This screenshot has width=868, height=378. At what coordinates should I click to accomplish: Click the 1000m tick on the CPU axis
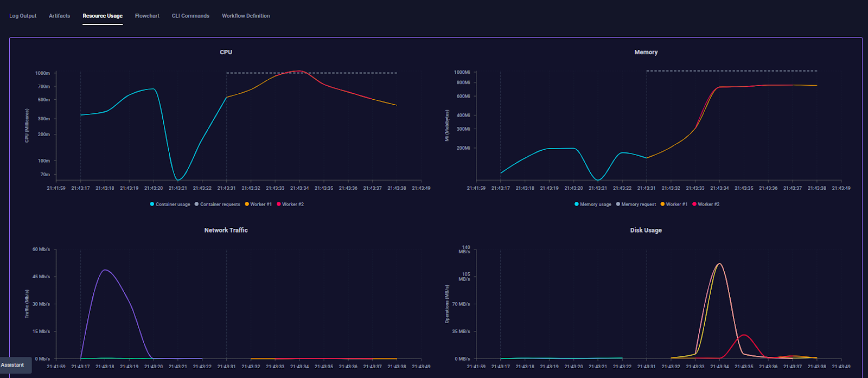tap(42, 73)
